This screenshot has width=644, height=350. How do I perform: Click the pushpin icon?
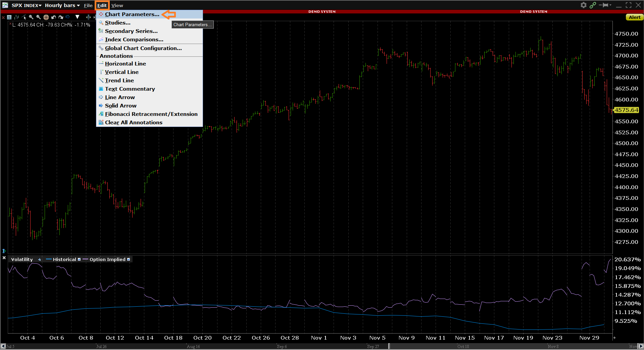pos(604,5)
